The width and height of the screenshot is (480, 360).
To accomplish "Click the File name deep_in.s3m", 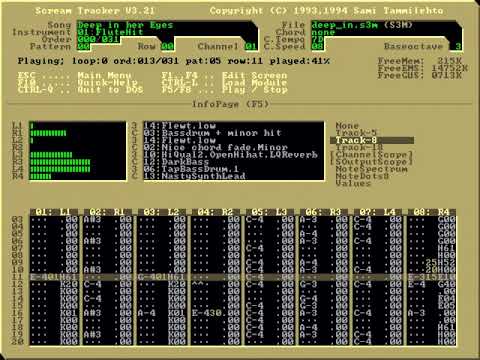I will point(344,25).
